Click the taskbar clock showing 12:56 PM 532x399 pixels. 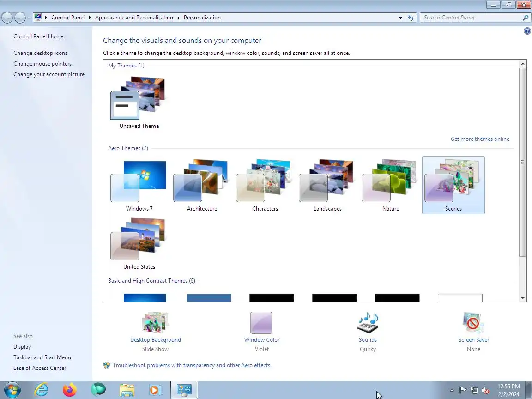pos(508,390)
